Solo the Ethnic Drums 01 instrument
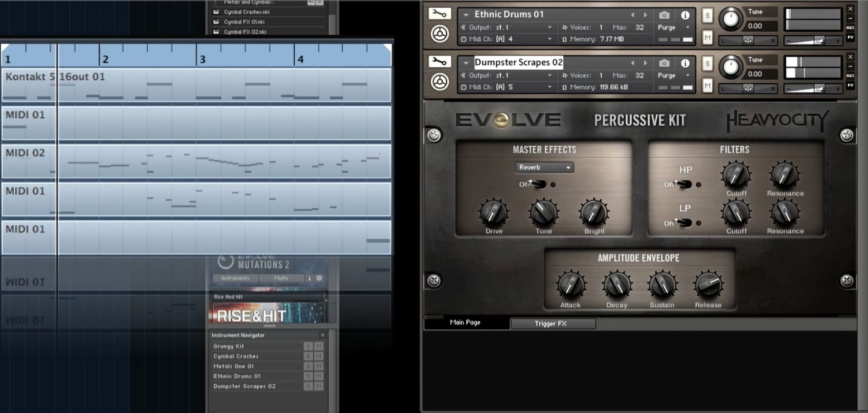The width and height of the screenshot is (868, 413). click(708, 16)
